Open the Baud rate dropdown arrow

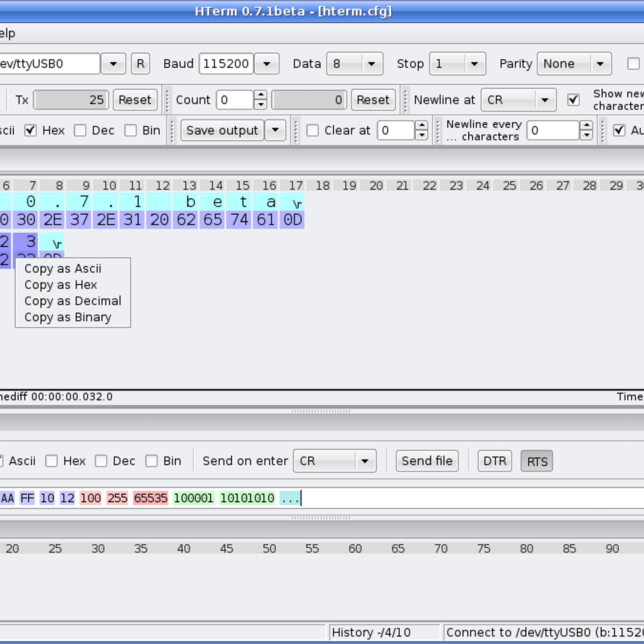click(266, 64)
